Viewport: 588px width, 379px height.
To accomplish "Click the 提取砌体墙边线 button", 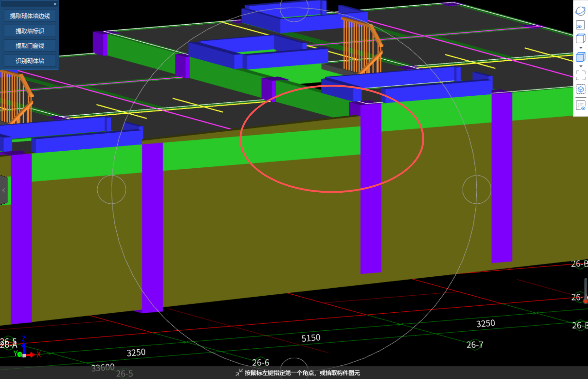I will 30,16.
